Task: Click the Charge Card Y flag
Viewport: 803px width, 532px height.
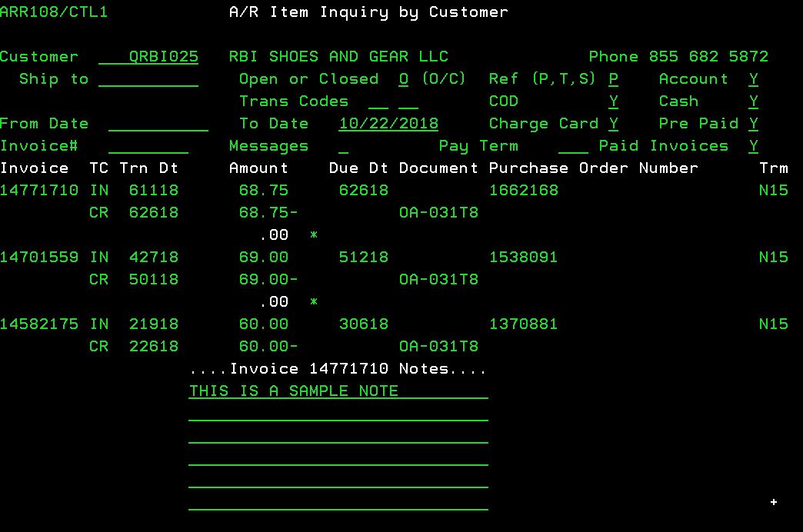Action: pos(613,124)
